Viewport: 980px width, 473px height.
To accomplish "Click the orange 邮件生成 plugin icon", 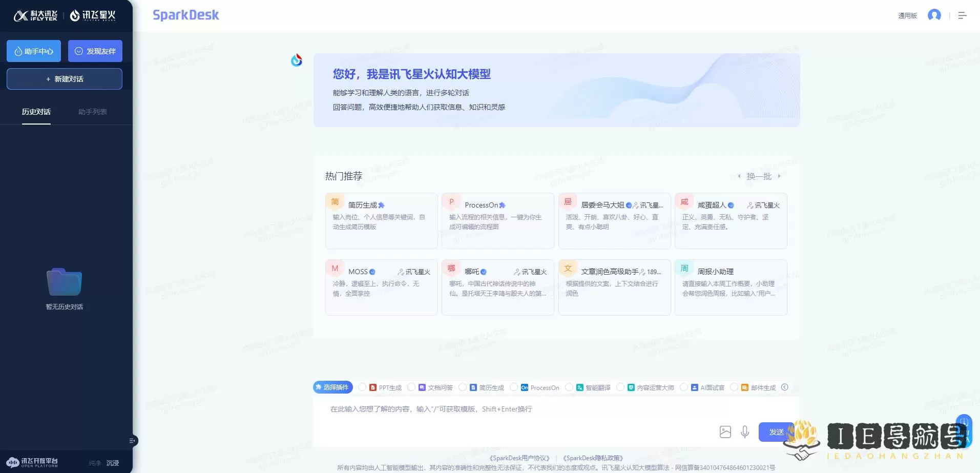I will [x=745, y=387].
